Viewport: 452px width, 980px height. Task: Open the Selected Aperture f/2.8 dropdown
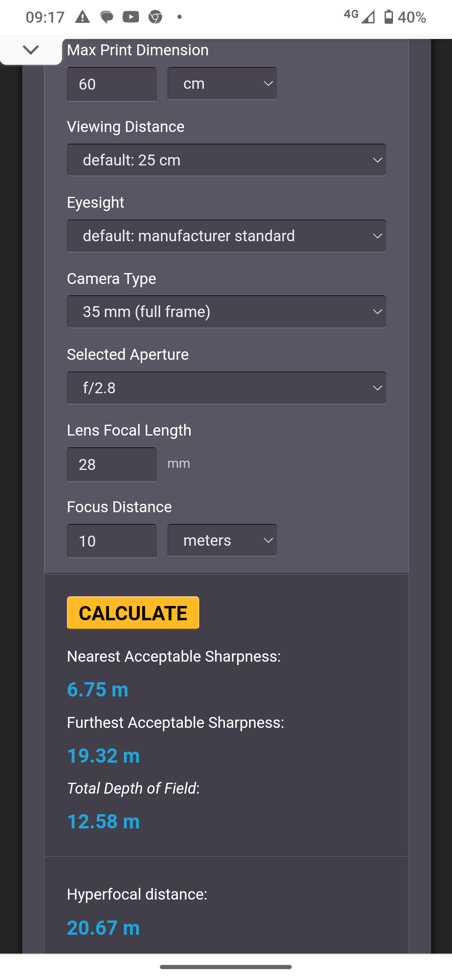tap(226, 388)
